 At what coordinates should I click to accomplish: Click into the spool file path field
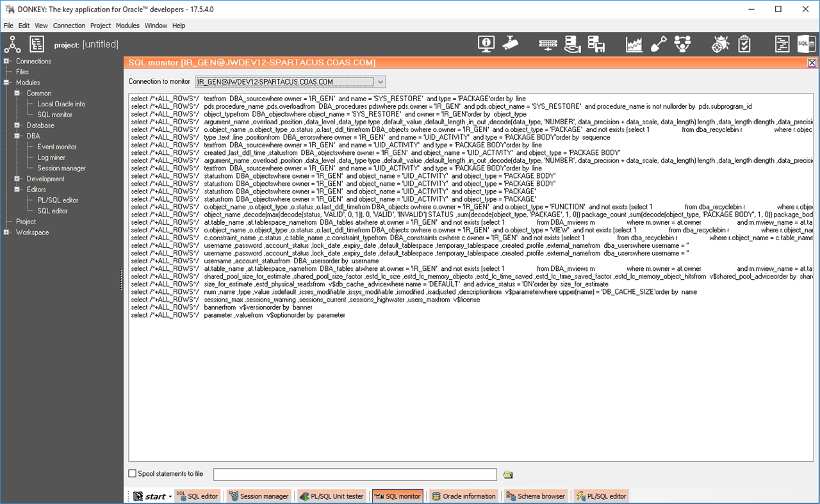tap(355, 475)
